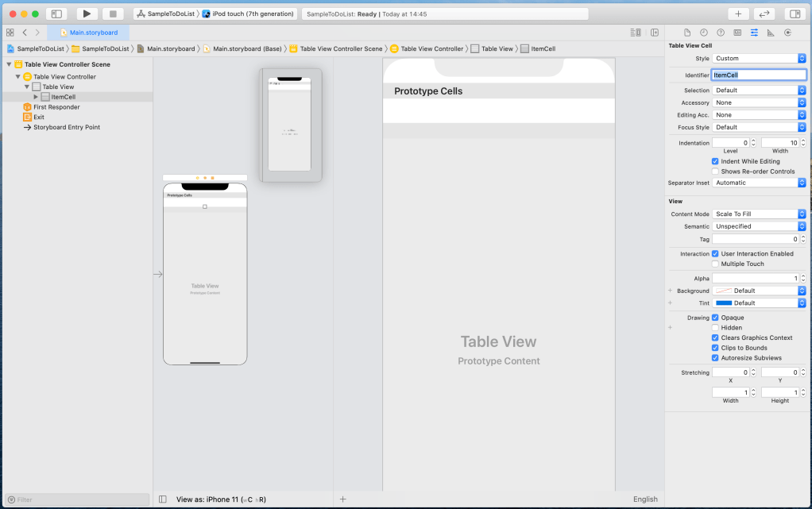Select First Responder in document outline
The height and width of the screenshot is (509, 812).
coord(56,107)
